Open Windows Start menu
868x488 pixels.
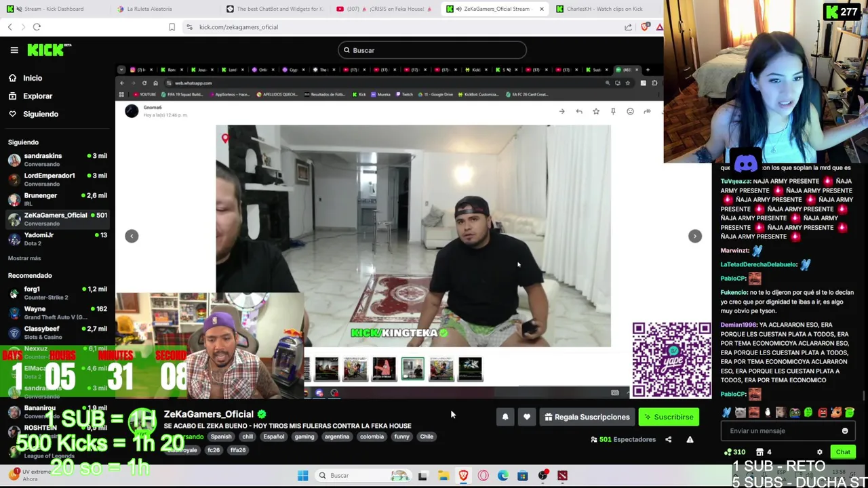pos(302,475)
